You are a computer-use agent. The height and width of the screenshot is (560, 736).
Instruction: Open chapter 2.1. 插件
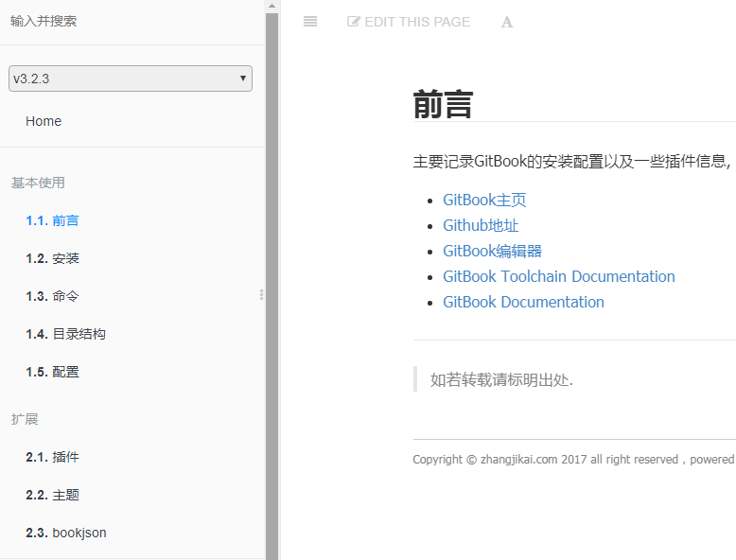[52, 457]
